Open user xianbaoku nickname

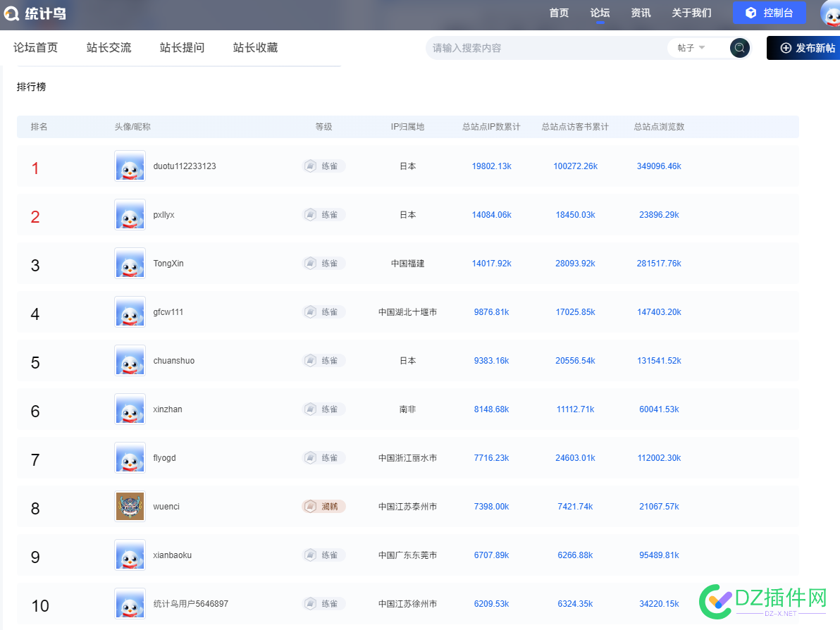(x=172, y=555)
